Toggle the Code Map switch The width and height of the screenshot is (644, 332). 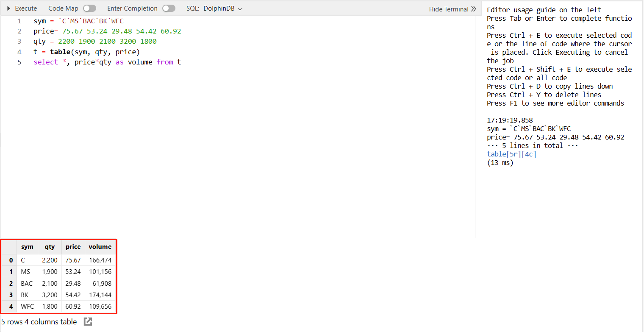coord(89,8)
